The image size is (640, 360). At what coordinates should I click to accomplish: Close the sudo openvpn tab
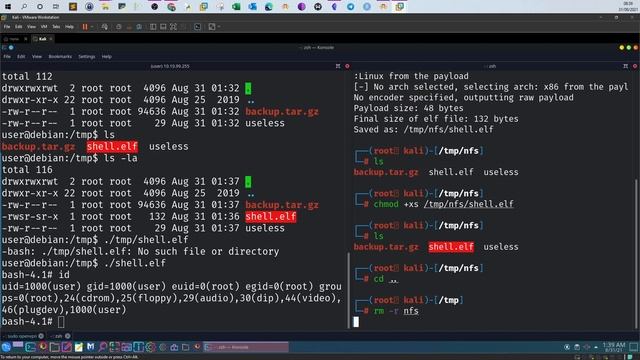click(41, 336)
